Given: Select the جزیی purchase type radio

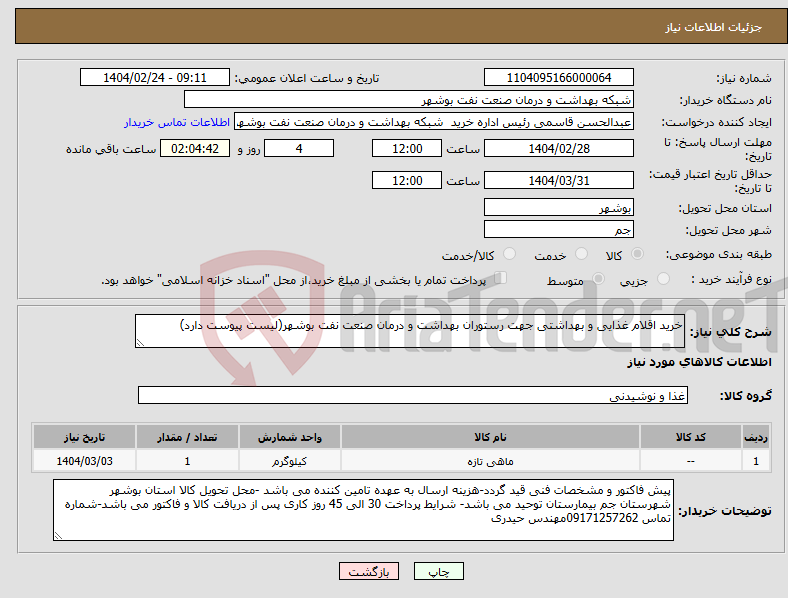Looking at the screenshot, I should pyautogui.click(x=663, y=278).
